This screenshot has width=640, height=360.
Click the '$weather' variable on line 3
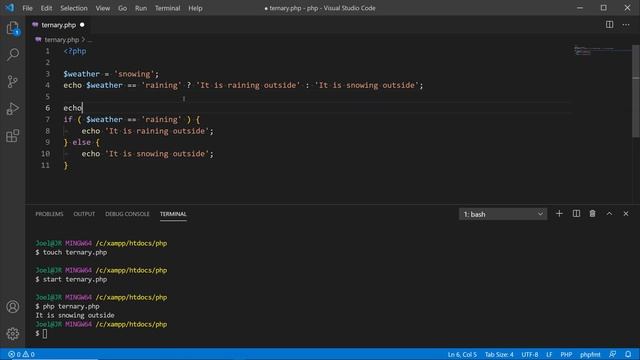[82, 74]
